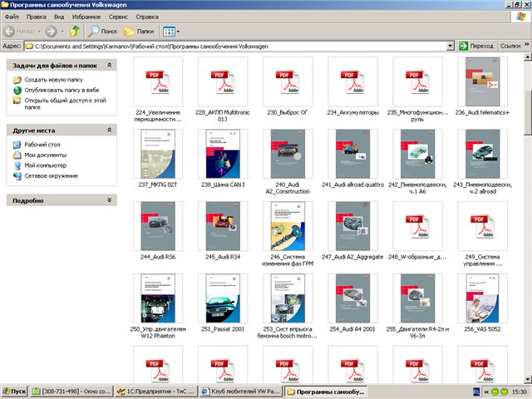Toggle the Папки folders pane

click(x=139, y=32)
